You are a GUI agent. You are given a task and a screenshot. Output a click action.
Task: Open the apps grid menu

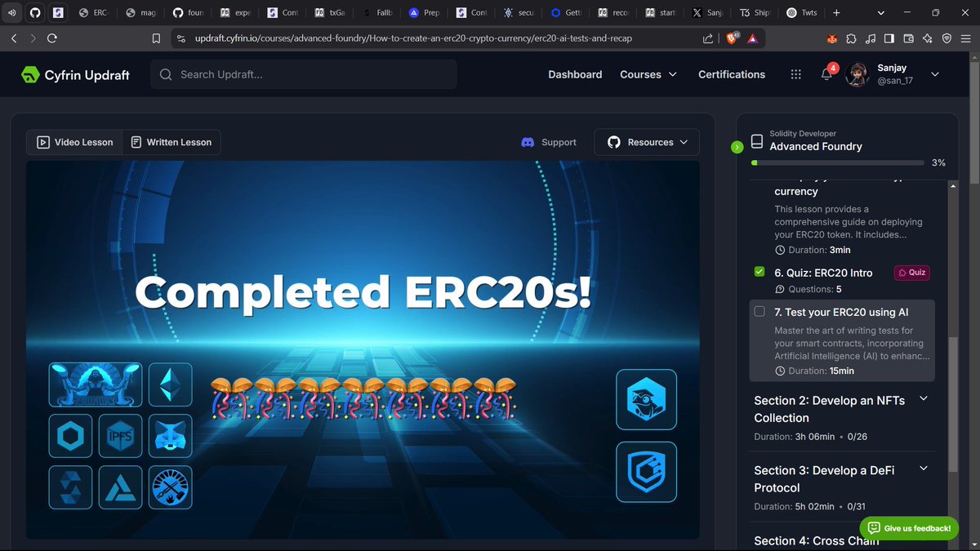point(795,73)
